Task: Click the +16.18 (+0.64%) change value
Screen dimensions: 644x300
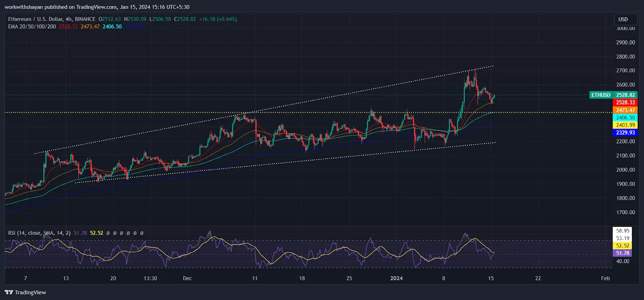Action: point(218,19)
